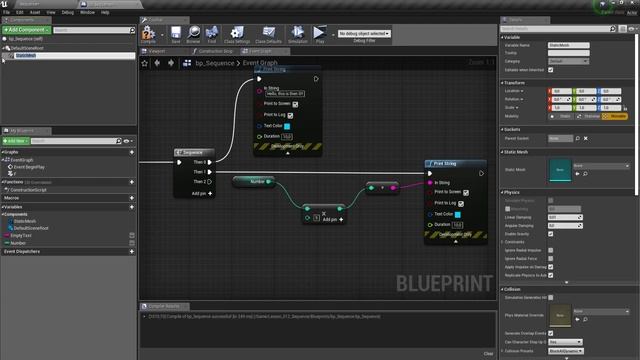640x360 pixels.
Task: Click Add pin on Sequence node
Action: pos(202,193)
